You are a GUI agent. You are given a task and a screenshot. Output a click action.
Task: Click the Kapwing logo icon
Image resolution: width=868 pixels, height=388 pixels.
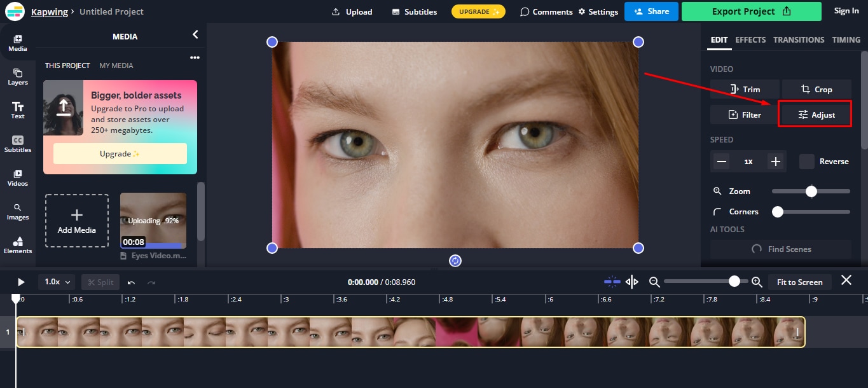tap(15, 11)
